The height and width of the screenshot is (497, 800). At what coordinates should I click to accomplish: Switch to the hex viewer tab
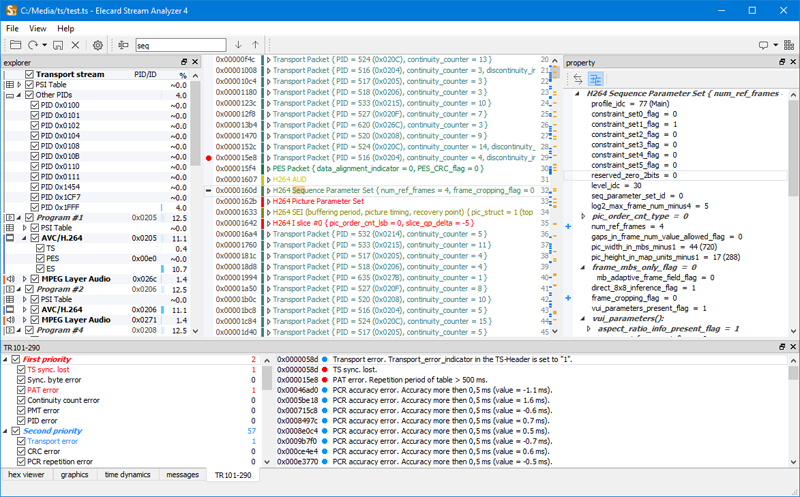point(26,475)
